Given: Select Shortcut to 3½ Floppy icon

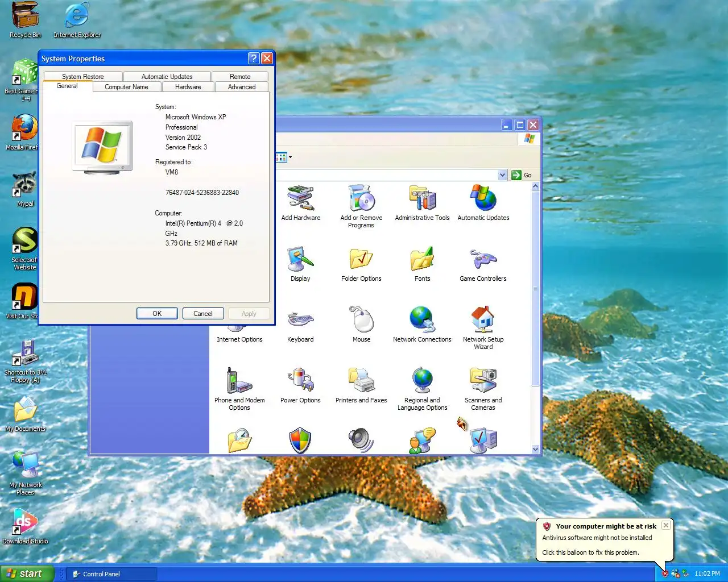Looking at the screenshot, I should point(25,361).
